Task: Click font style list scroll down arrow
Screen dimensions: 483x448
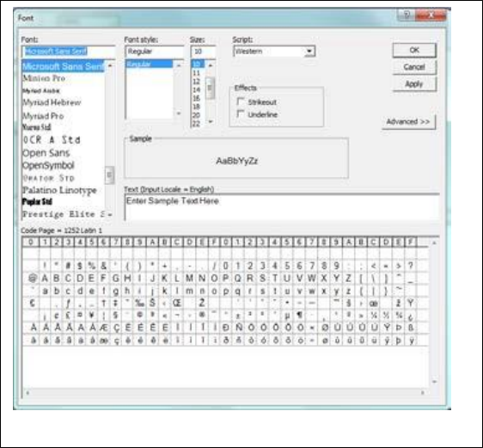Action: [179, 114]
